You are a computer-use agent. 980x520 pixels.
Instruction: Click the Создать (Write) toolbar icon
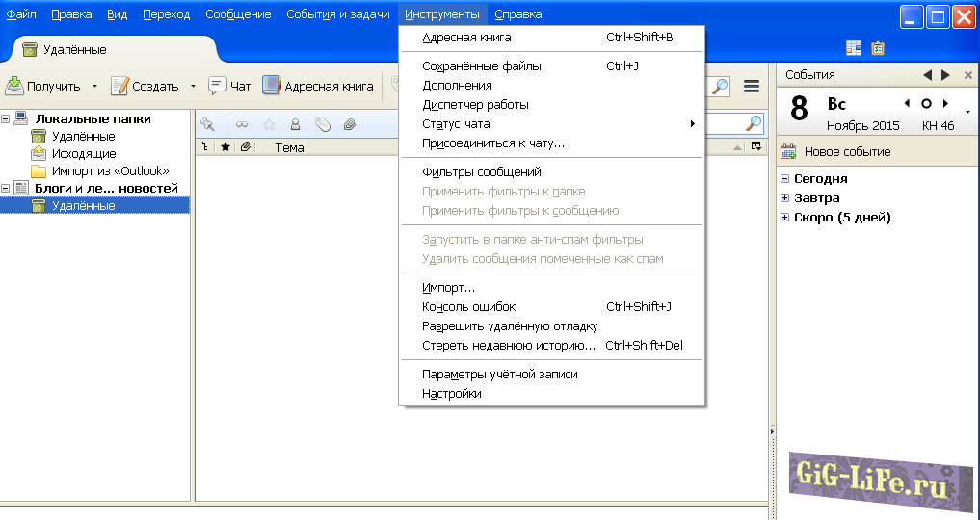click(x=119, y=86)
